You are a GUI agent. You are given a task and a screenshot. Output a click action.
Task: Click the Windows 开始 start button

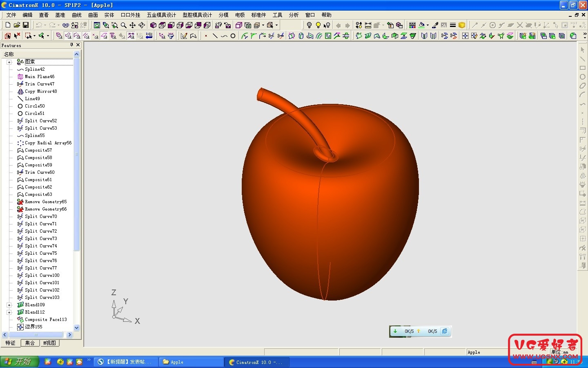[20, 362]
